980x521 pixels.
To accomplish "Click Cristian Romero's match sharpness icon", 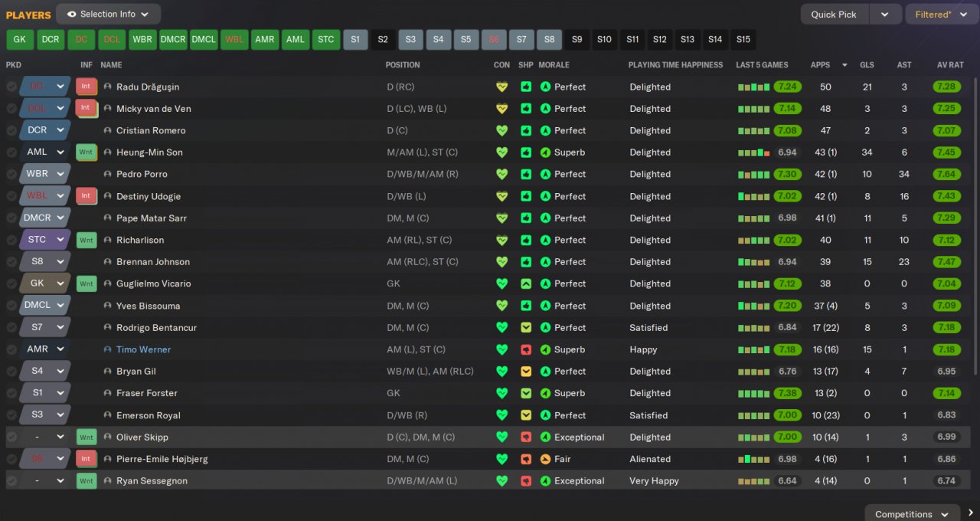I will pos(526,130).
